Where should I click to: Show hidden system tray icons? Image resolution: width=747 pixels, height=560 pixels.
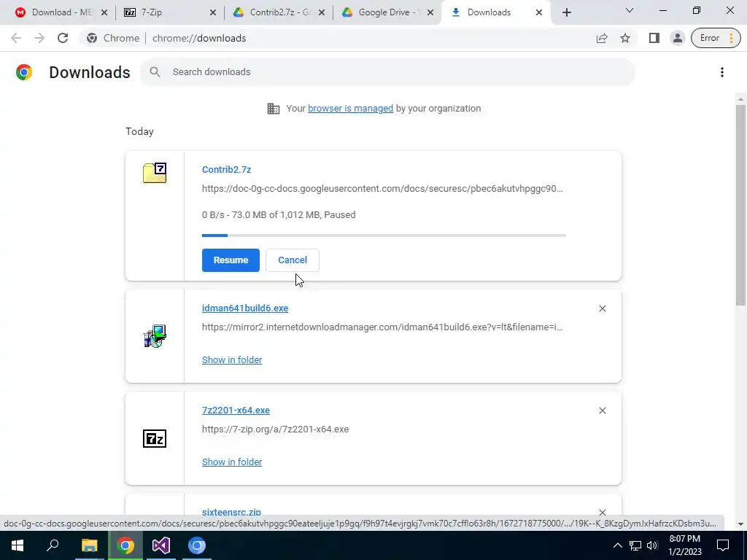pyautogui.click(x=617, y=545)
